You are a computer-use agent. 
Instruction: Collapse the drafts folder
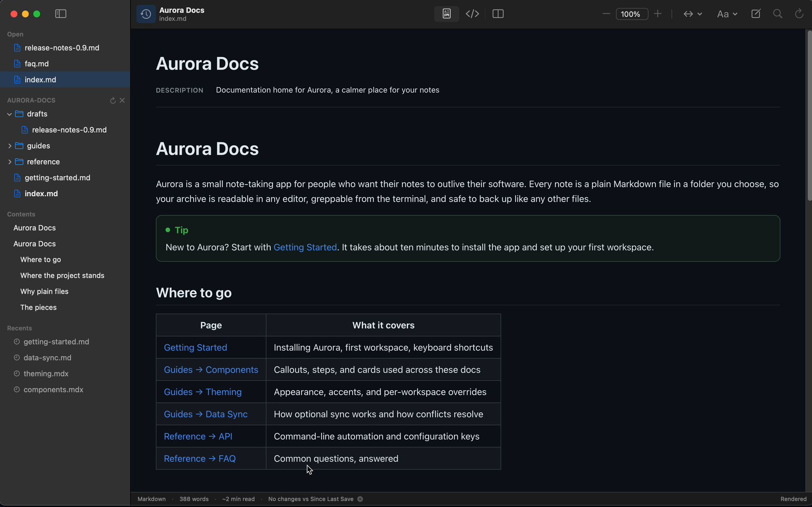(x=9, y=114)
